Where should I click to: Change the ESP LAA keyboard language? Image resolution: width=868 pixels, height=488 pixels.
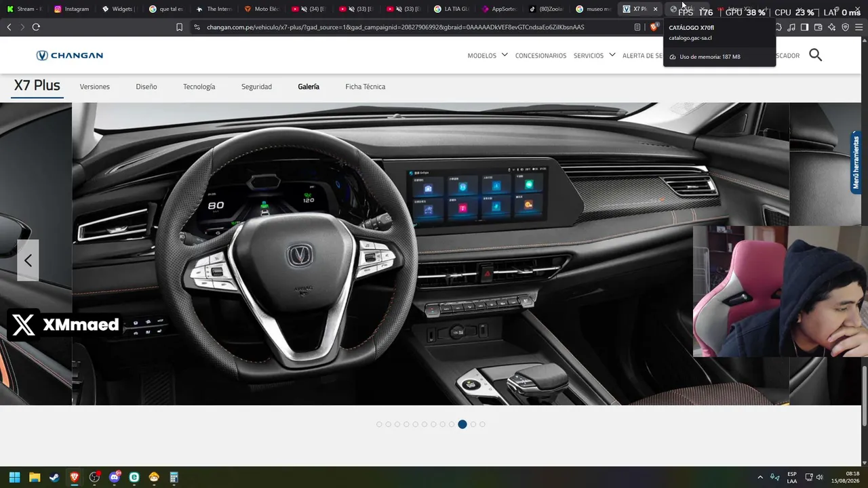point(791,477)
